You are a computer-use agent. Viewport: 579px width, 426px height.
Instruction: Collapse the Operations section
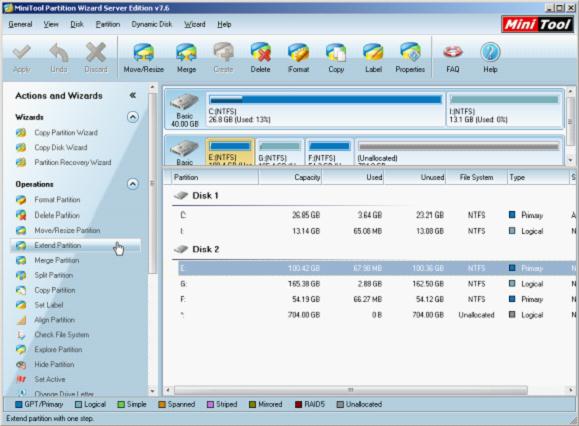[x=133, y=184]
